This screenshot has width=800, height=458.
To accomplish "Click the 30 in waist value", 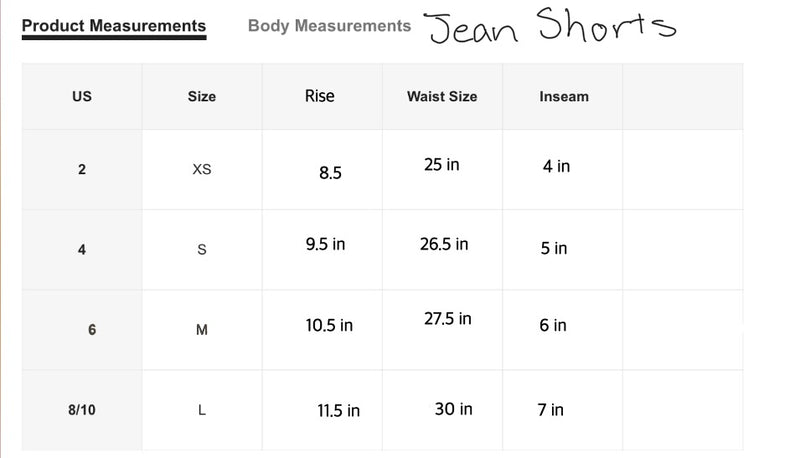I will pos(454,409).
